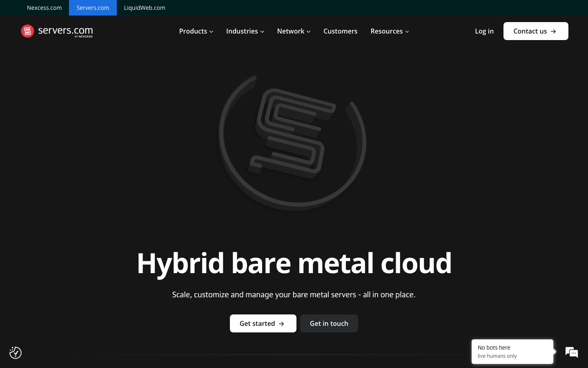Click the Contact us button

536,31
